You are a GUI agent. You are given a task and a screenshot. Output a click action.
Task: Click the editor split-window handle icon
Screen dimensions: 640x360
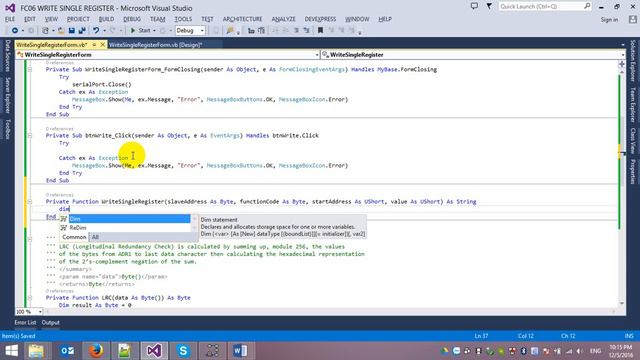pyautogui.click(x=622, y=64)
